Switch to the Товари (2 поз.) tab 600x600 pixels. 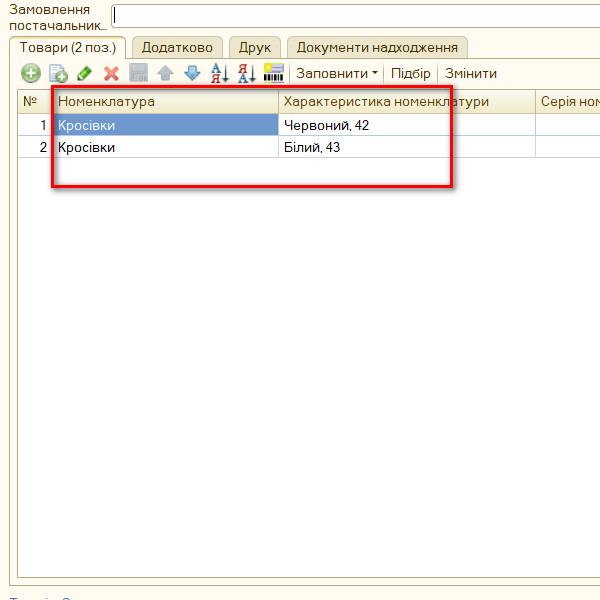coord(68,48)
